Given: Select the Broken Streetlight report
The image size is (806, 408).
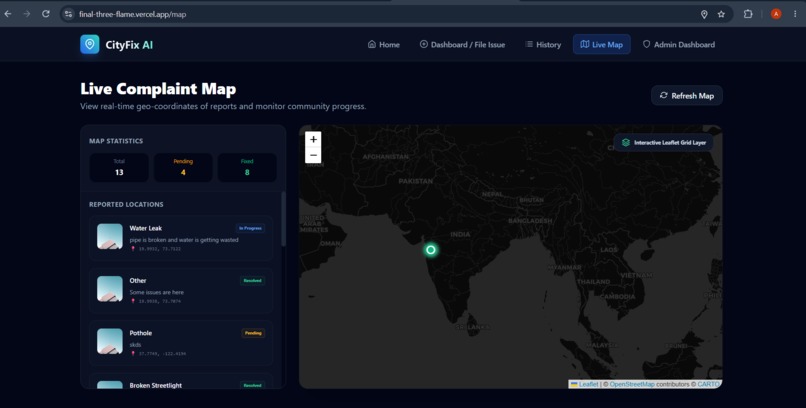Looking at the screenshot, I should click(181, 383).
